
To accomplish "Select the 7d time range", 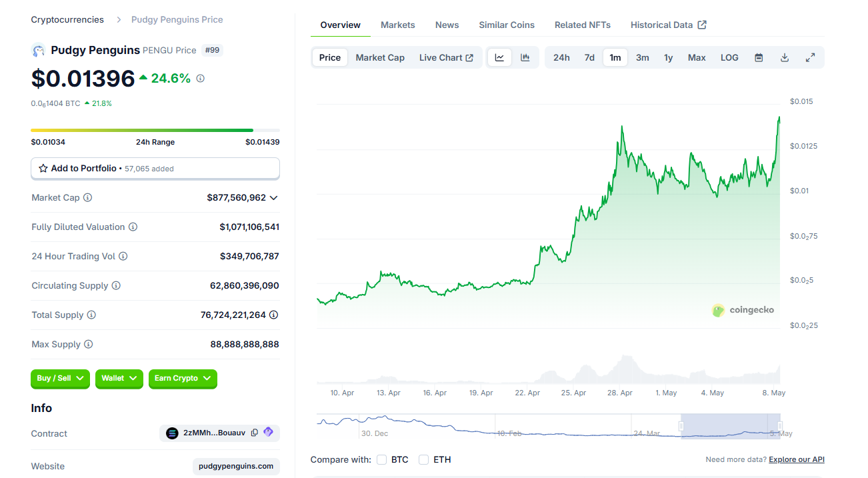I will click(589, 57).
